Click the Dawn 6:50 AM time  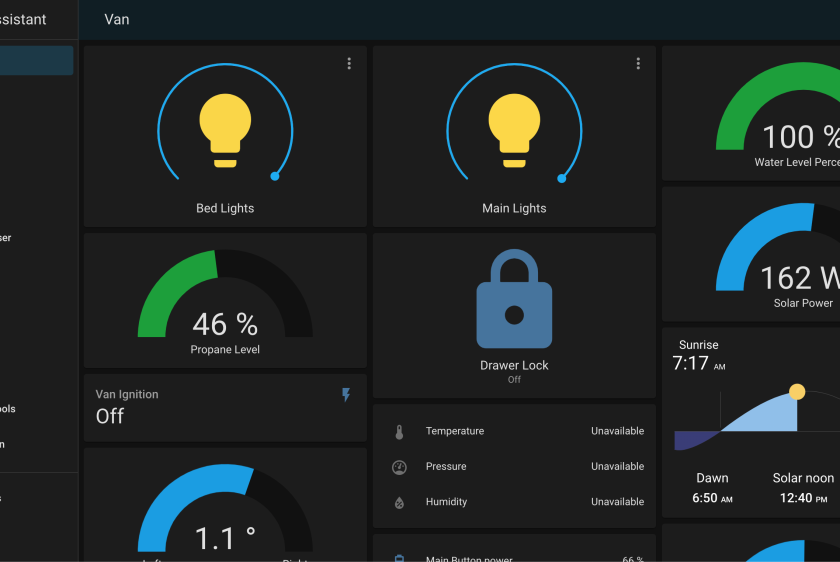tap(712, 498)
